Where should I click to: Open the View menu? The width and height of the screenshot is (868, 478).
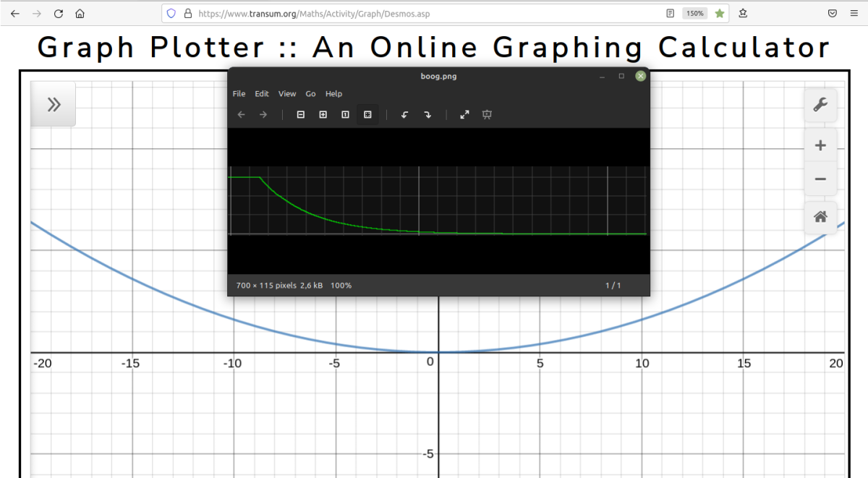(x=287, y=94)
